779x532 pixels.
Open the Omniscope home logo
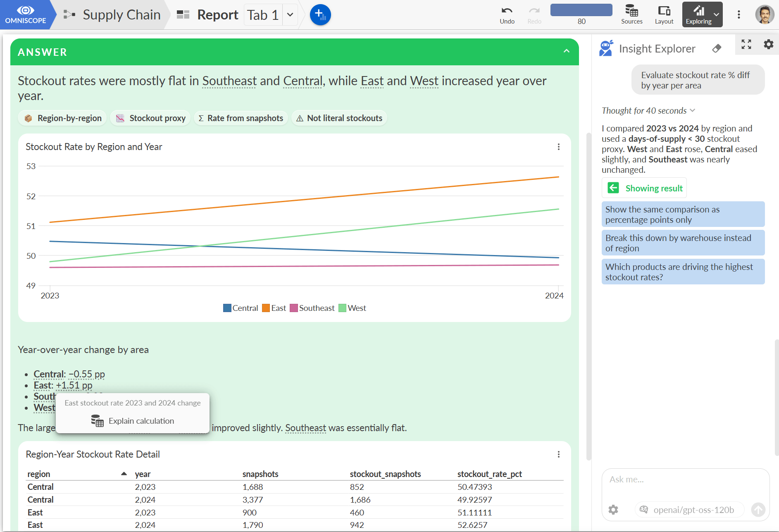pyautogui.click(x=26, y=14)
